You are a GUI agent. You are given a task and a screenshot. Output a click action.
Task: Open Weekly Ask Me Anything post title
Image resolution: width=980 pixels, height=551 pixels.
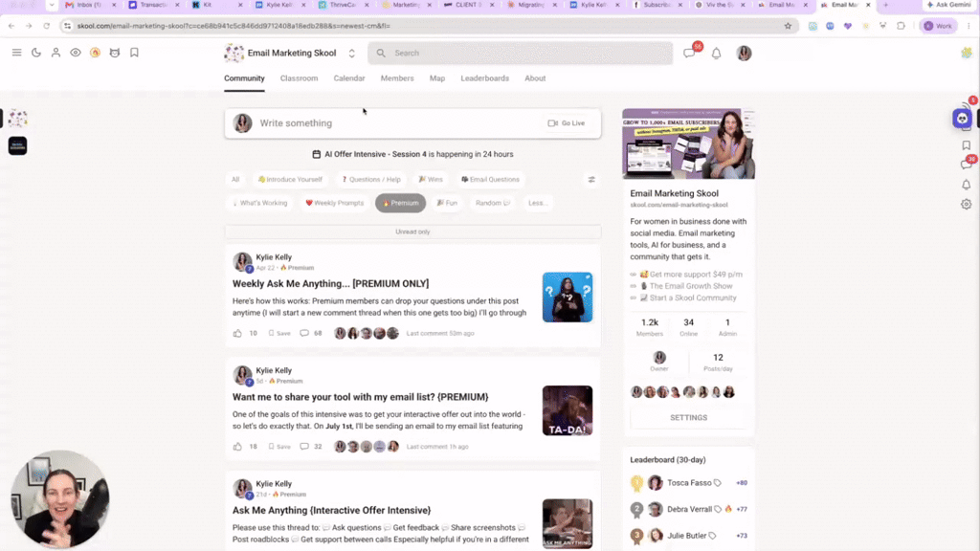[330, 283]
